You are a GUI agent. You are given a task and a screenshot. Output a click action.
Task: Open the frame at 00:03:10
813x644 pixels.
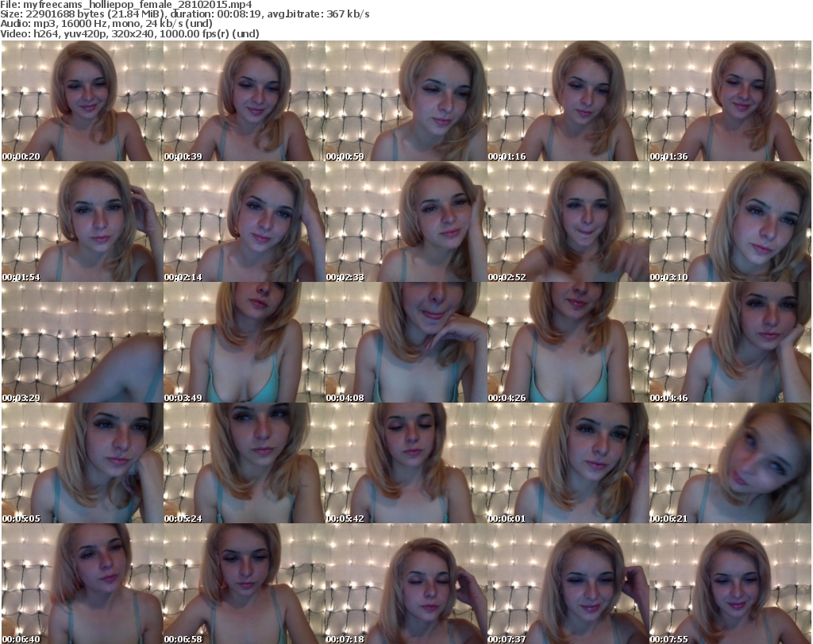click(x=730, y=222)
